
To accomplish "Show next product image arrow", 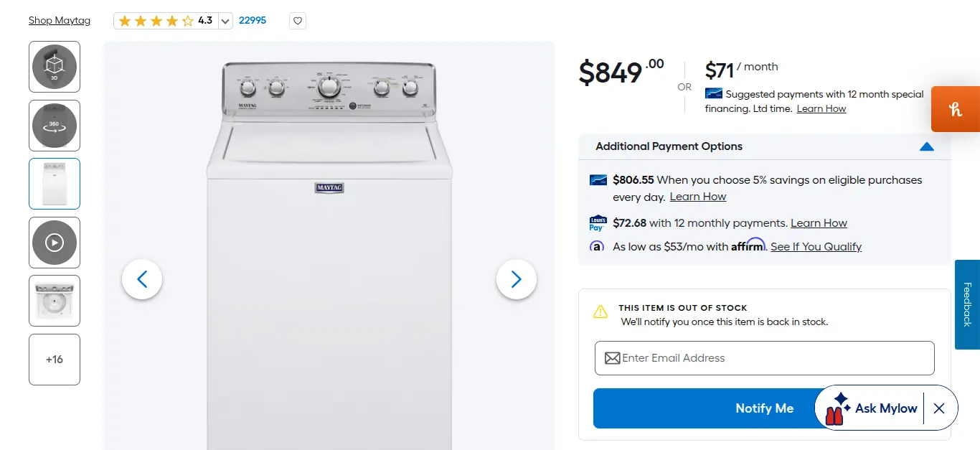I will (517, 279).
